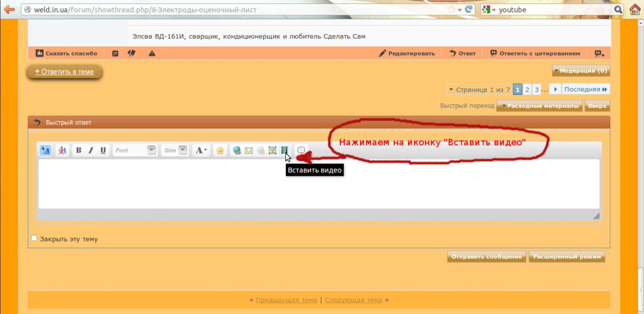
Task: Click the Insert Image icon in editor toolbar
Action: pos(272,150)
